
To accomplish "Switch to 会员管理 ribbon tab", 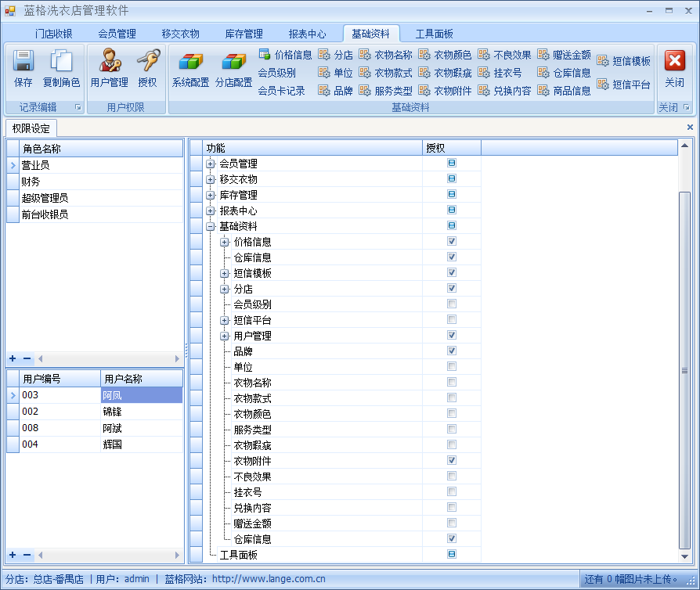I will point(117,34).
